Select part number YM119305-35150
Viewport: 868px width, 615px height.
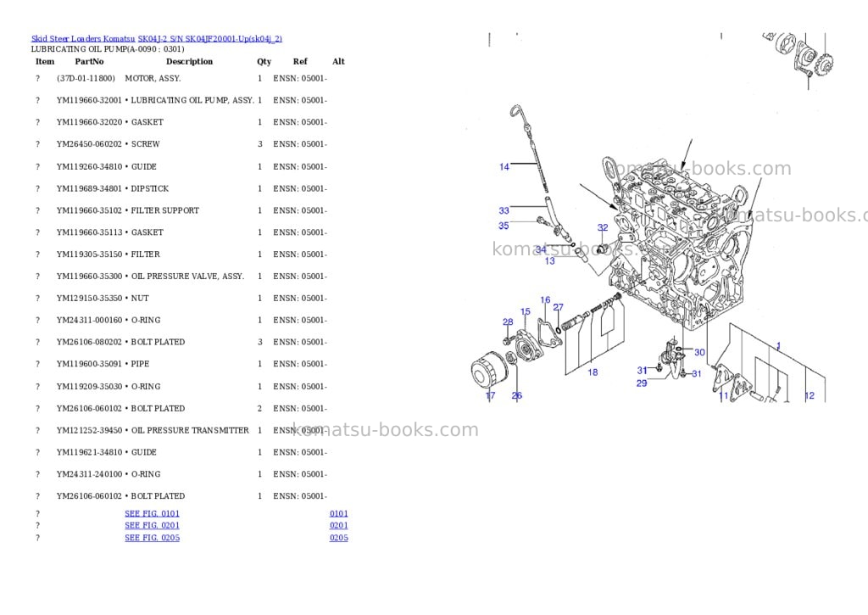coord(89,254)
